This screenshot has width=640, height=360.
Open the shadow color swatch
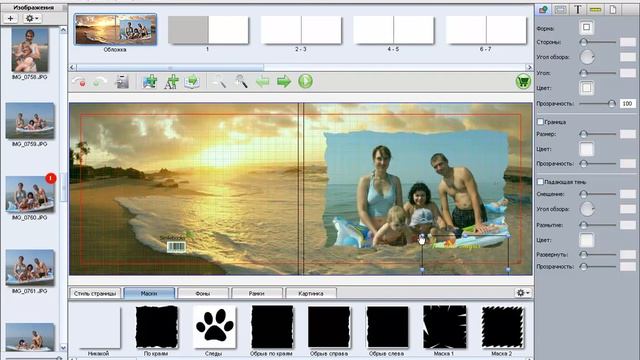587,240
